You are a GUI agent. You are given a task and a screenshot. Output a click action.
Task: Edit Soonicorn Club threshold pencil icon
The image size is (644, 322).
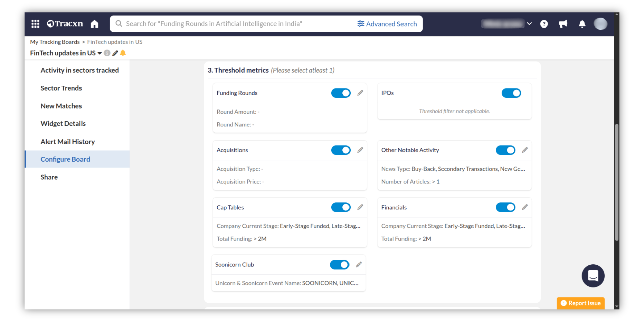[x=359, y=265]
